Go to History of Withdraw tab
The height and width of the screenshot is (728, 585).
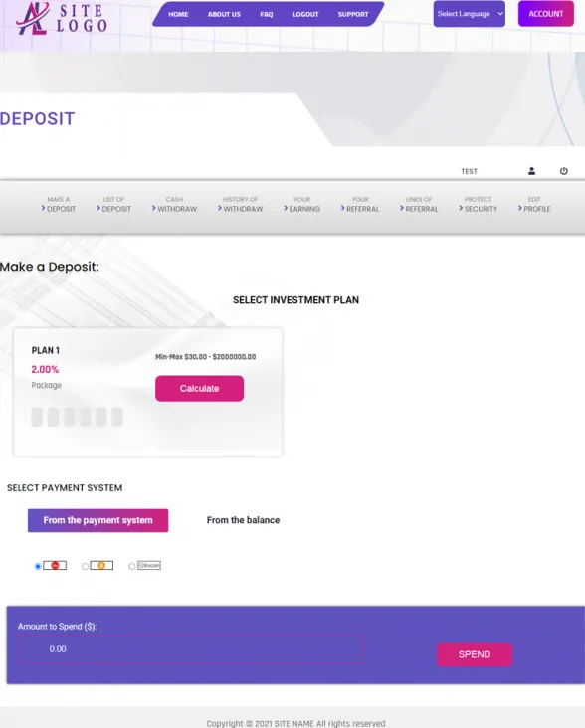point(240,204)
